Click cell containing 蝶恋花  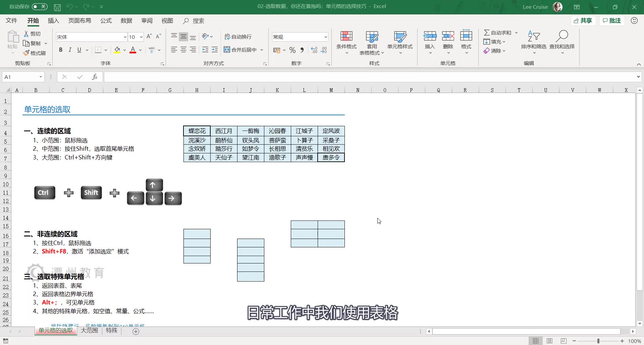(197, 131)
